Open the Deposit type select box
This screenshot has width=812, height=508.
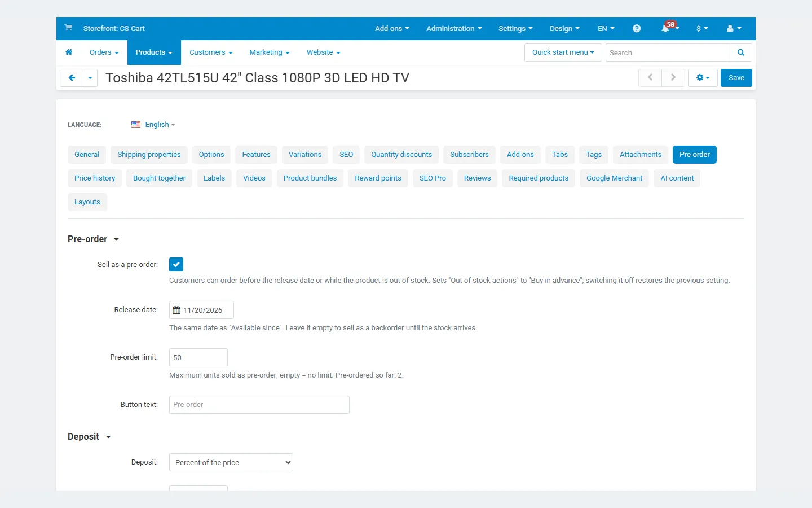click(x=231, y=462)
